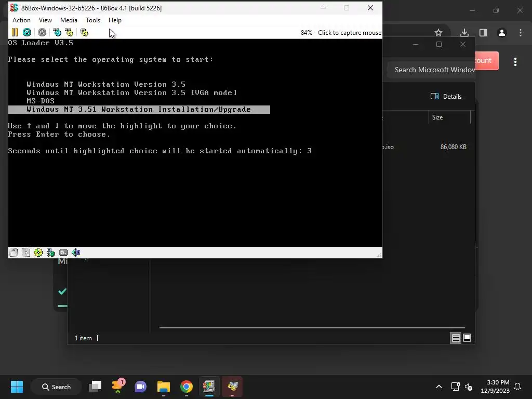Click the taskbar Search box
Viewport: 532px width, 399px height.
56,387
